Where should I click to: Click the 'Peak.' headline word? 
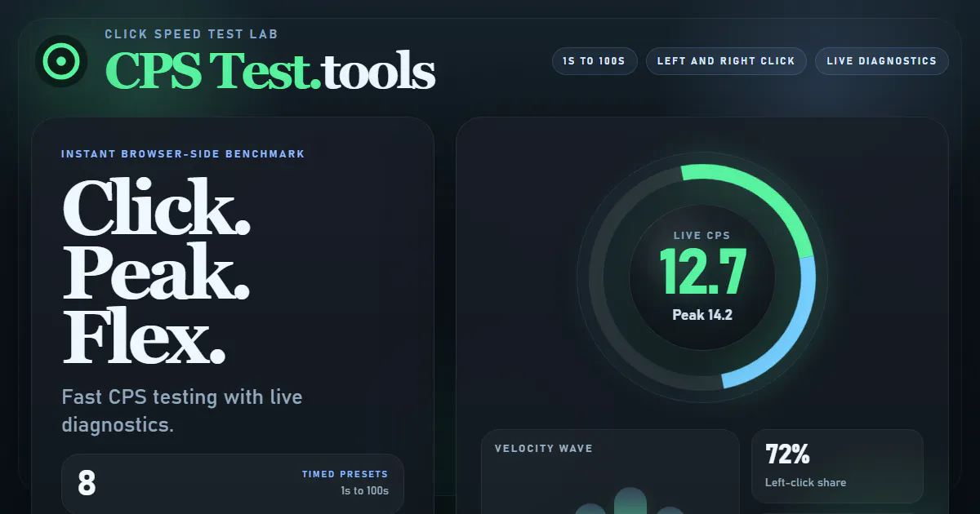point(156,271)
